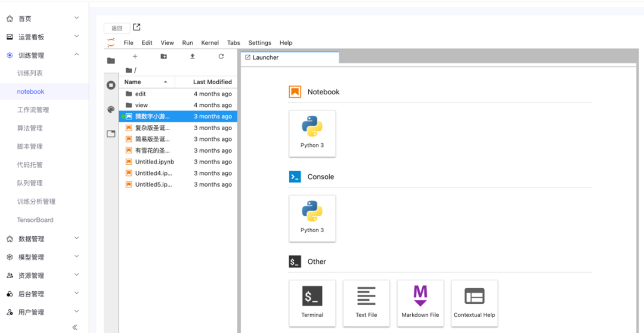This screenshot has width=644, height=333.
Task: Open the Commands palette icon in sidebar
Action: click(111, 109)
